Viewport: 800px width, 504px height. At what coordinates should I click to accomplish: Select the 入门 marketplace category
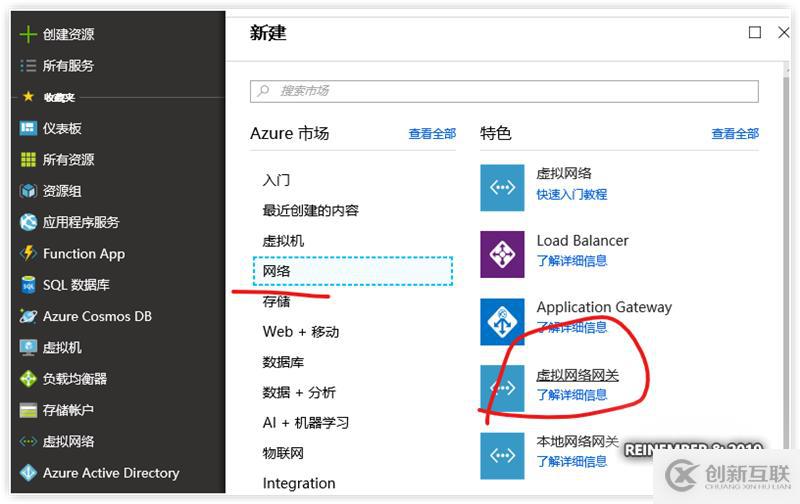click(276, 180)
